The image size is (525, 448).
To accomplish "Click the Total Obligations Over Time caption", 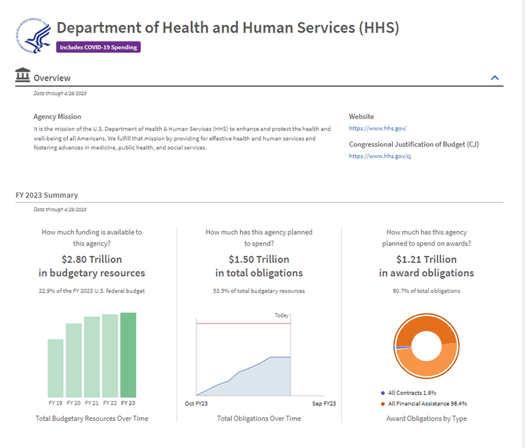I will click(x=259, y=419).
